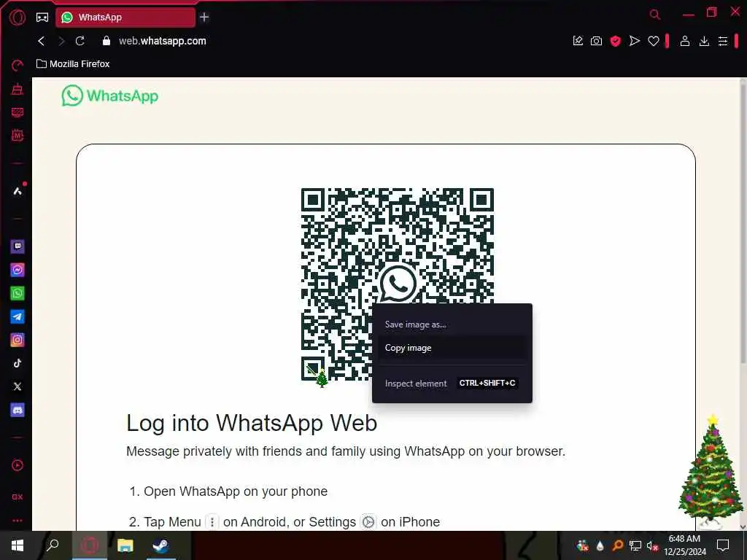The width and height of the screenshot is (747, 560).
Task: Open the Windows Start menu
Action: click(18, 545)
